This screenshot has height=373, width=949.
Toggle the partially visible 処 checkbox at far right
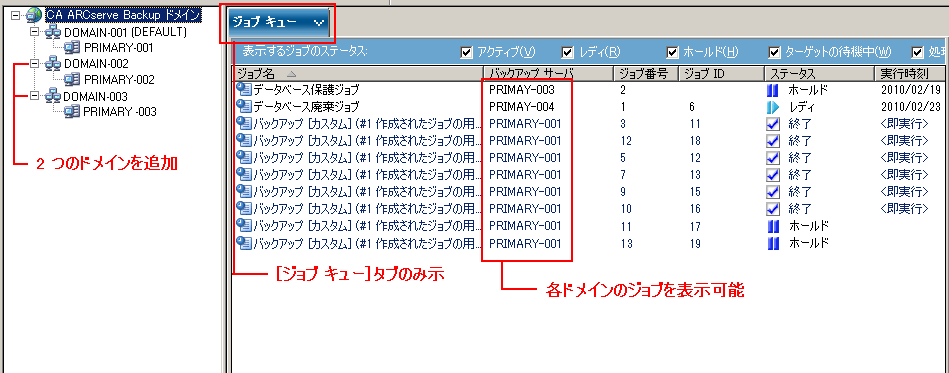(x=918, y=53)
